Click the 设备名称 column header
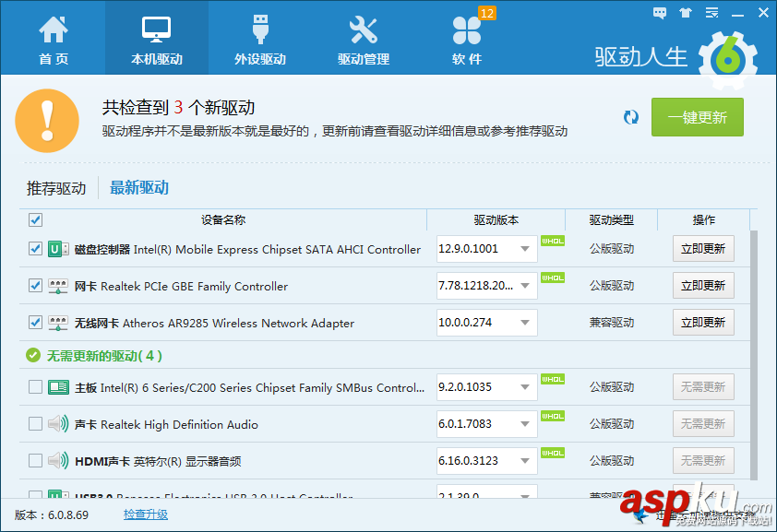Viewport: 777px width, 532px height. [223, 219]
